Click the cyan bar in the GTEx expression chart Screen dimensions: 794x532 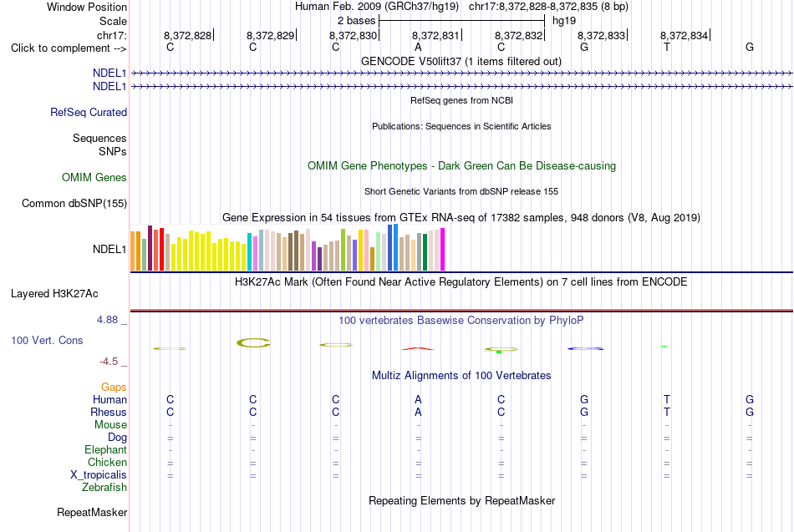coord(249,252)
